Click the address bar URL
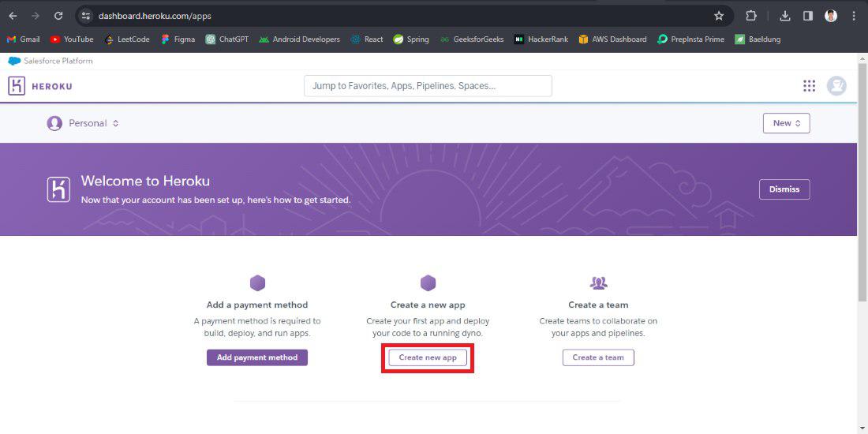The width and height of the screenshot is (868, 434). (155, 16)
